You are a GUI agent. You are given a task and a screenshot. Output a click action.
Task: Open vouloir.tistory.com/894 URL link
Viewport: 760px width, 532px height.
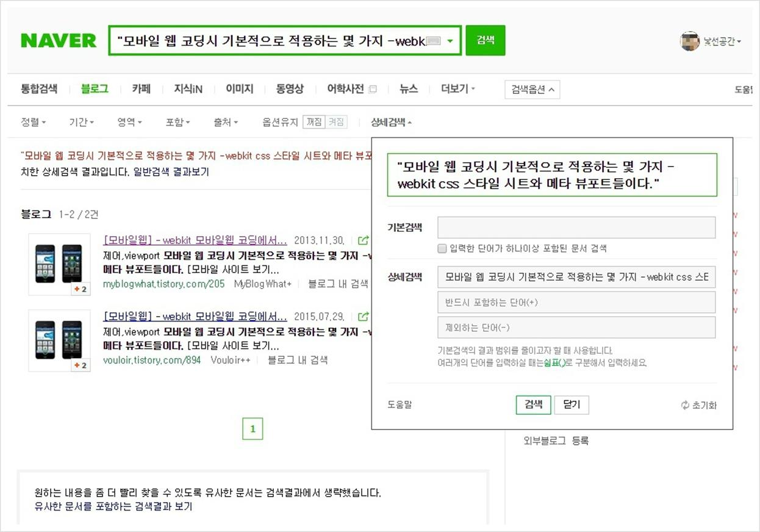151,360
